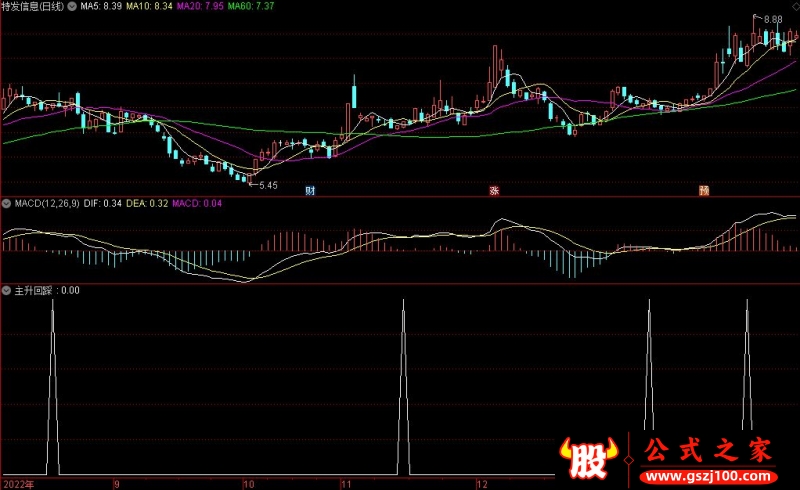Click the 预 forecast marker icon
Image resolution: width=800 pixels, height=490 pixels.
click(x=704, y=189)
